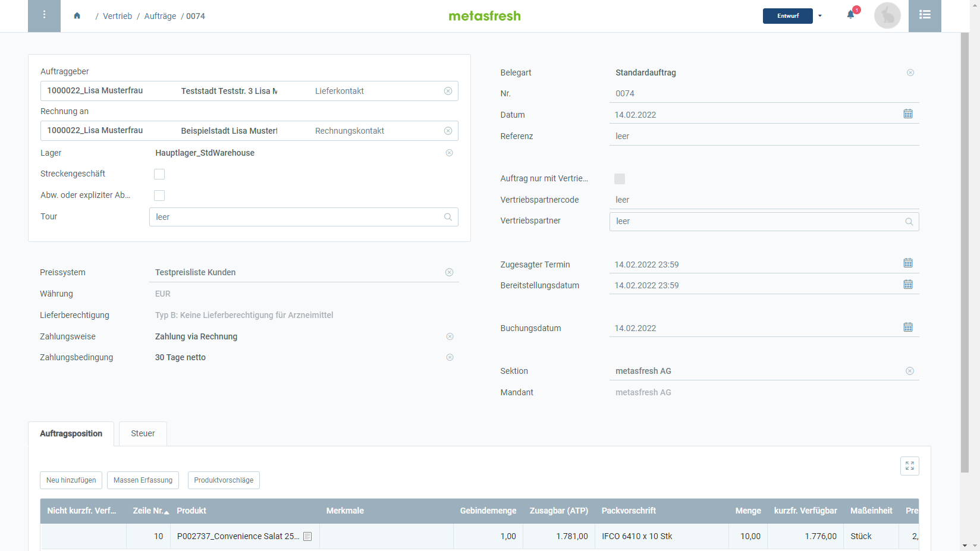Image resolution: width=980 pixels, height=551 pixels.
Task: Click the home icon in breadcrumb
Action: click(x=77, y=16)
